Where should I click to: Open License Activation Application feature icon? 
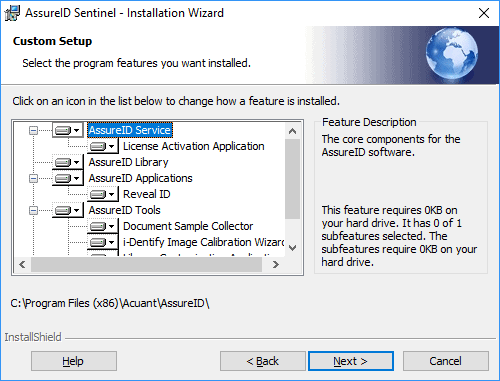[x=103, y=146]
